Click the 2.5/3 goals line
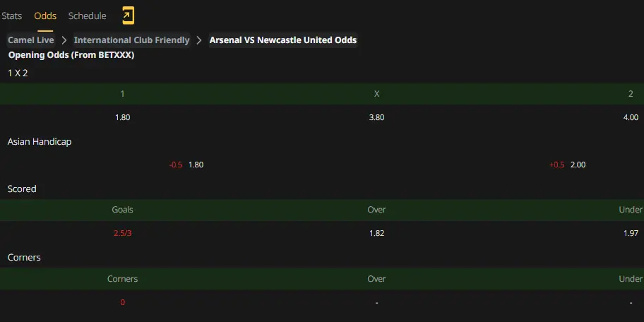The image size is (644, 322). 122,233
